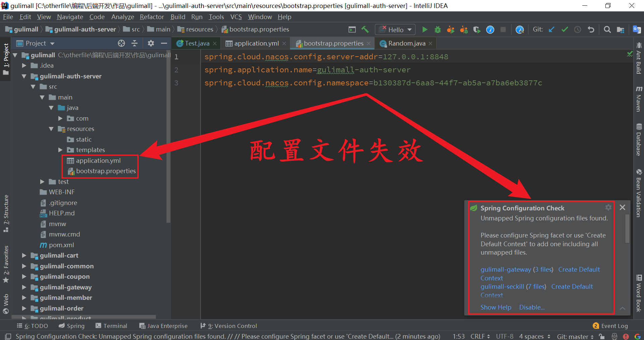
Task: Run the Hello configuration
Action: 425,29
